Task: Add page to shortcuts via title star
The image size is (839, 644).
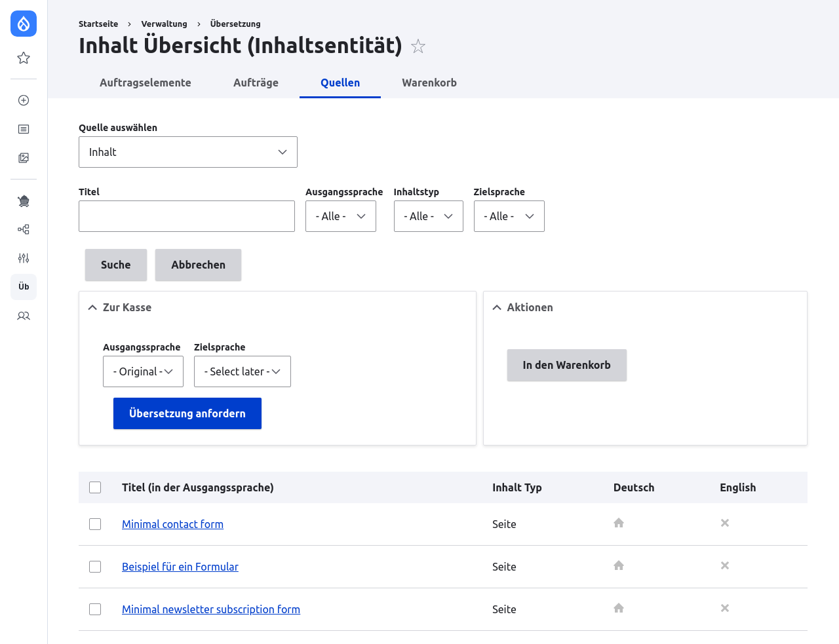Action: pyautogui.click(x=418, y=46)
